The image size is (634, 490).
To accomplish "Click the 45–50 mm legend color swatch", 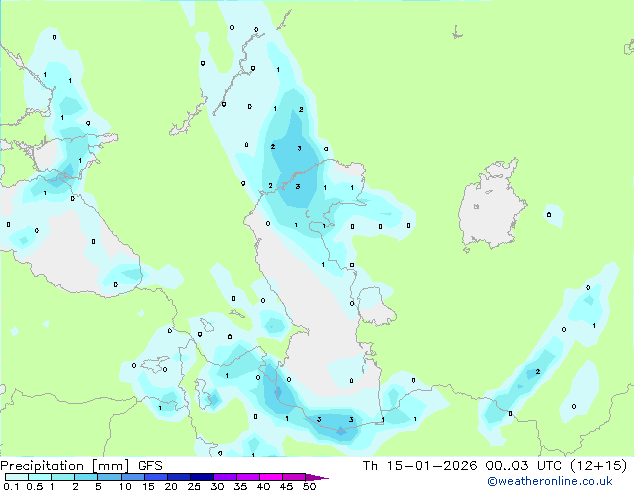I will click(294, 477).
